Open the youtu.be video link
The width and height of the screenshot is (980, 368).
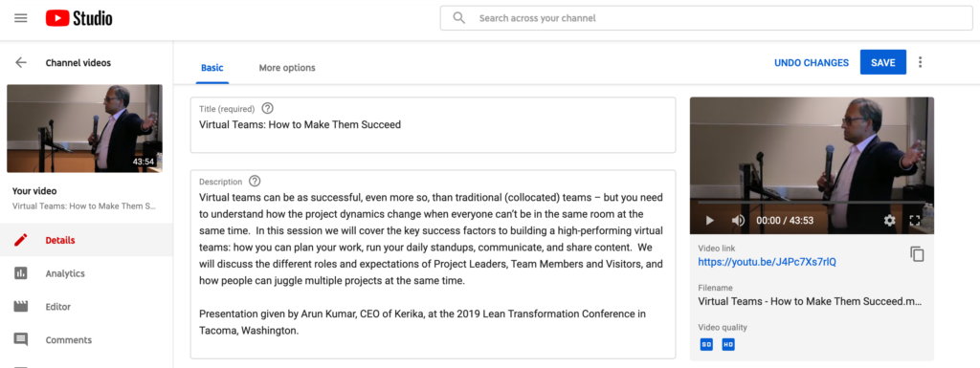point(767,262)
